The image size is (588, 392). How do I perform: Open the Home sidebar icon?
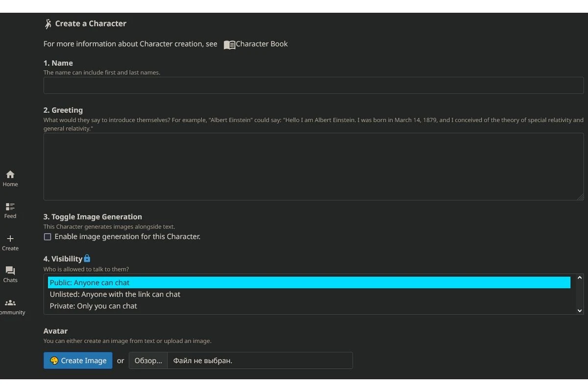click(10, 174)
